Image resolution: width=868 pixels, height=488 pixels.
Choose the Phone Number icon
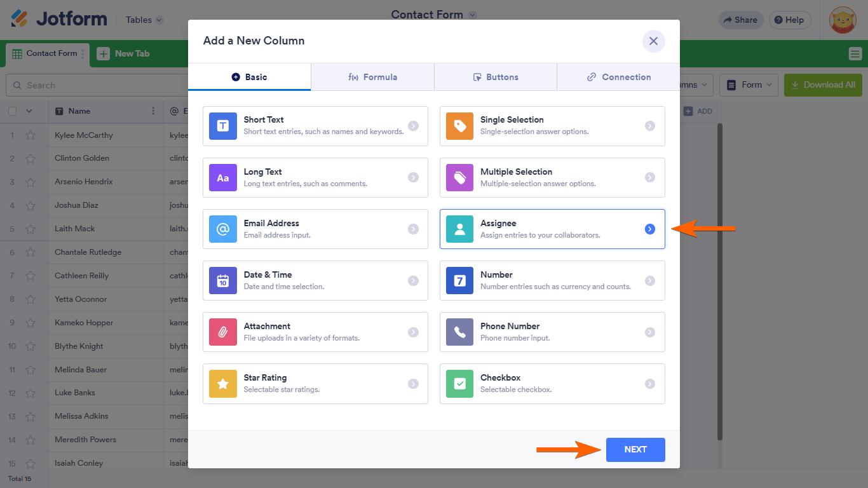459,332
